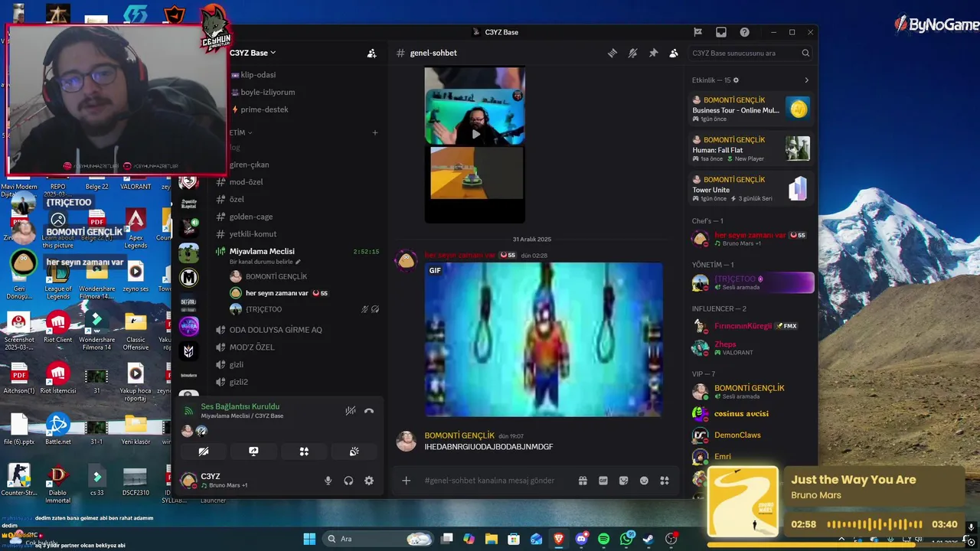Mute the microphone
Image resolution: width=980 pixels, height=551 pixels.
tap(328, 481)
